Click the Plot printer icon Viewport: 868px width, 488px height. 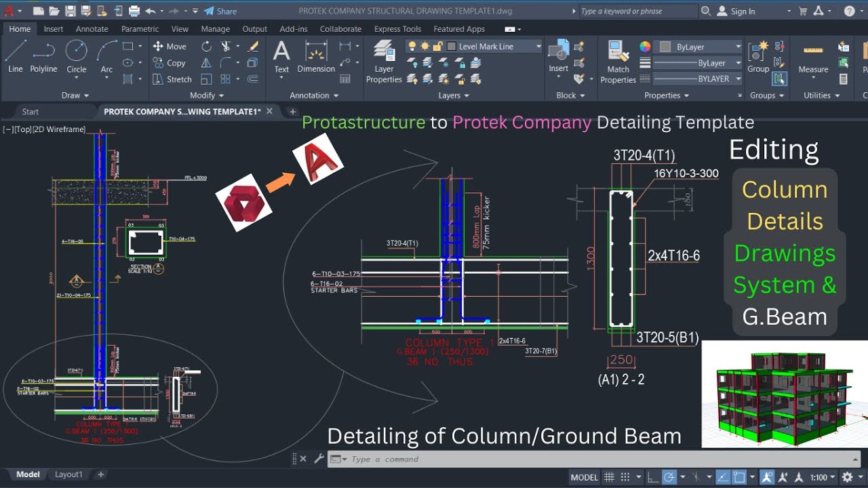pyautogui.click(x=134, y=11)
